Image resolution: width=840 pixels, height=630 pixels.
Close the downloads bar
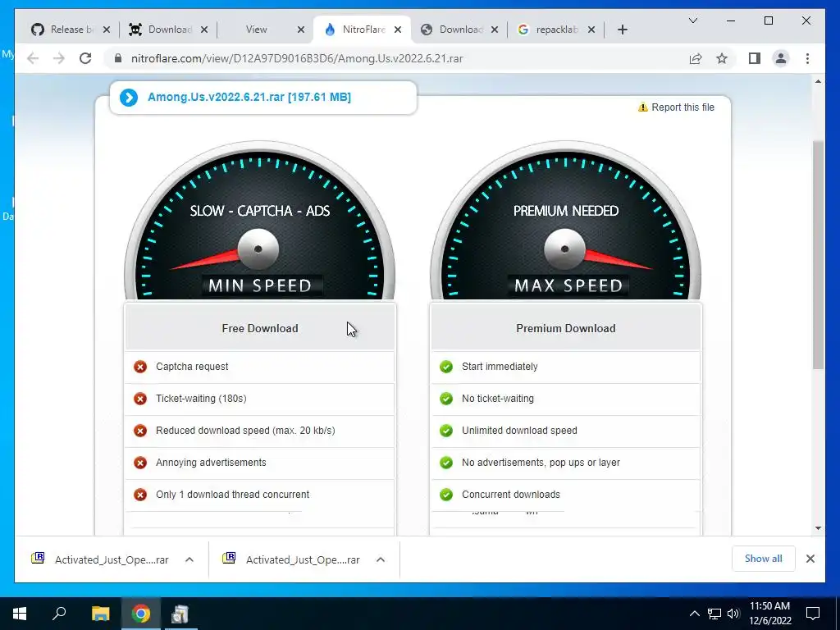click(x=810, y=559)
